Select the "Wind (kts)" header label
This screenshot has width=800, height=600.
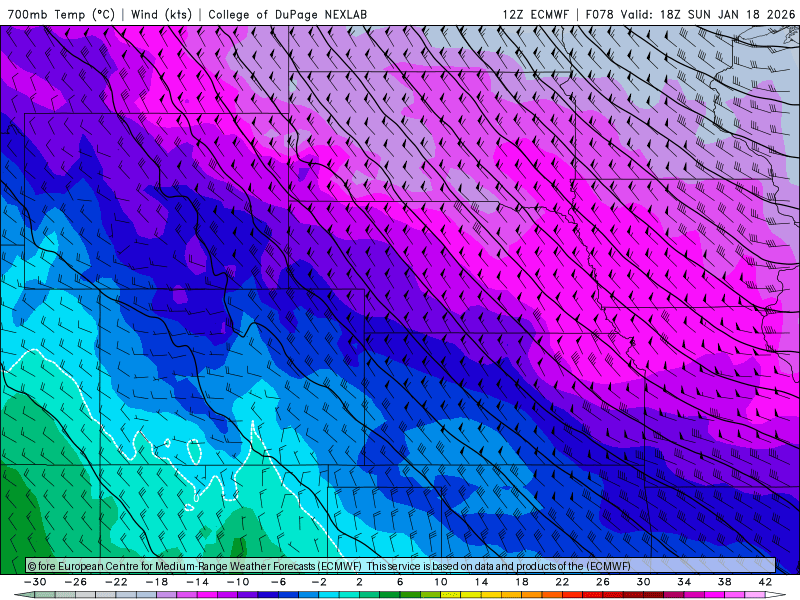tap(161, 14)
